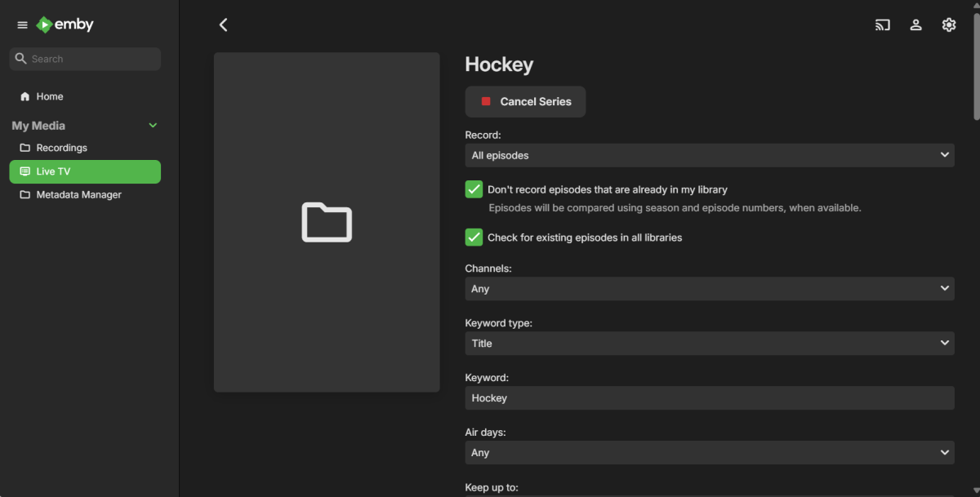Click the Hockey keyword input field
The width and height of the screenshot is (980, 497).
tap(709, 397)
